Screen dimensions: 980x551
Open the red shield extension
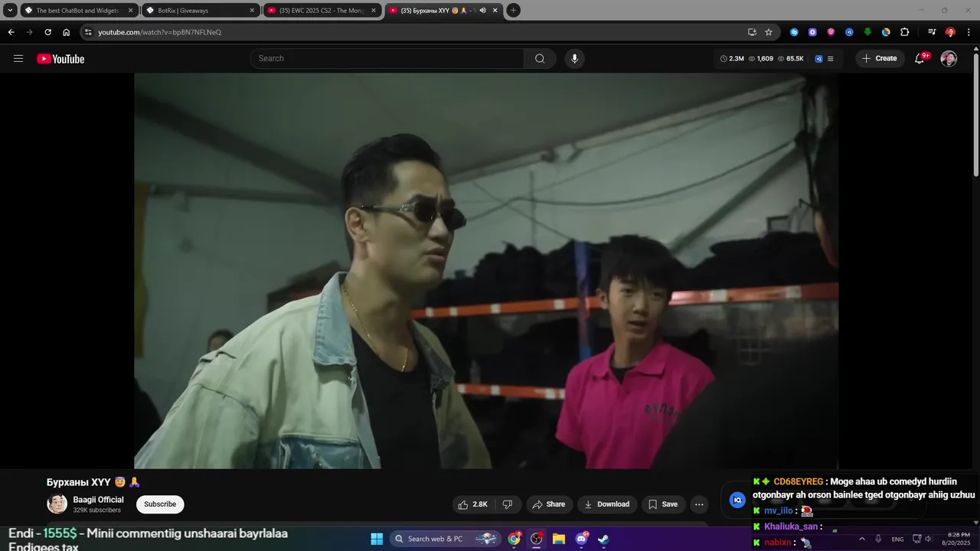(x=831, y=32)
